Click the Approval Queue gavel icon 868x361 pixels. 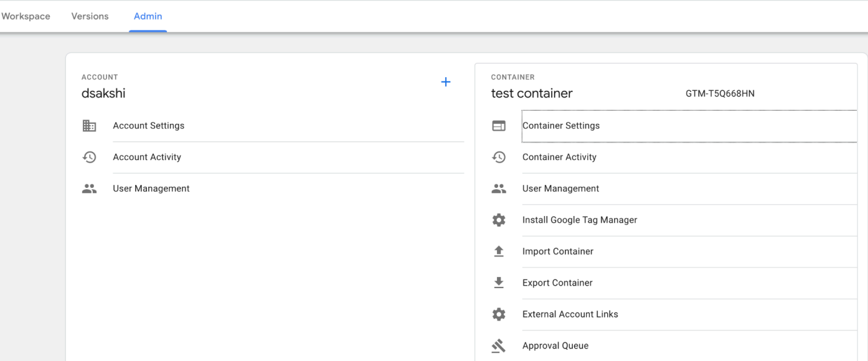point(499,345)
